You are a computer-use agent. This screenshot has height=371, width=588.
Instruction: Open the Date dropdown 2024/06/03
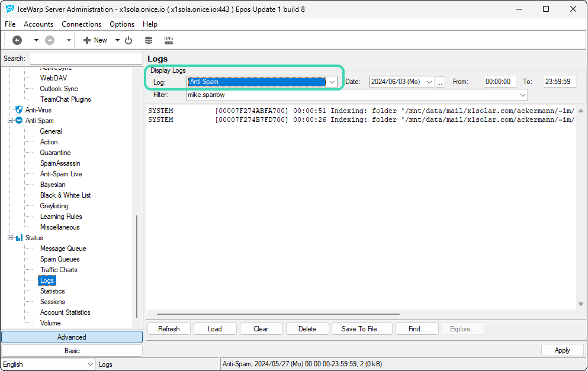click(401, 82)
